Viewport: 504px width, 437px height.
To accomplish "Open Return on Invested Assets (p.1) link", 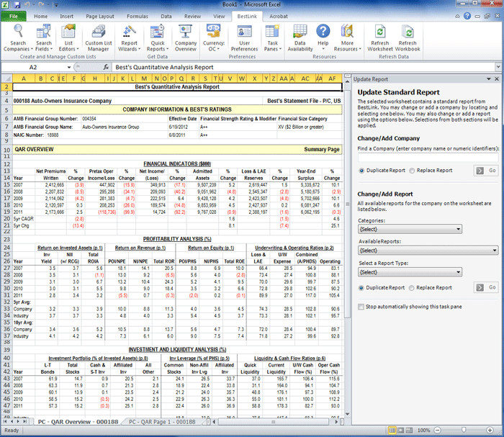I will click(x=70, y=248).
